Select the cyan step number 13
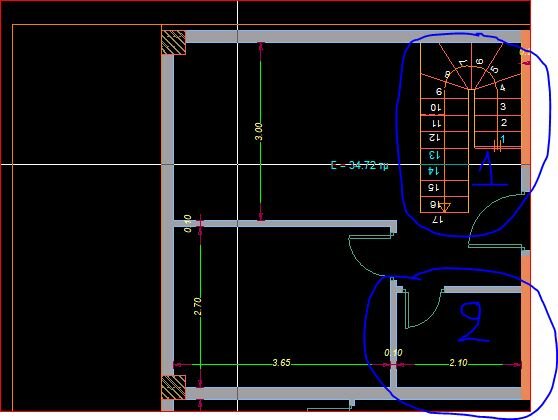The image size is (558, 420). coord(433,155)
